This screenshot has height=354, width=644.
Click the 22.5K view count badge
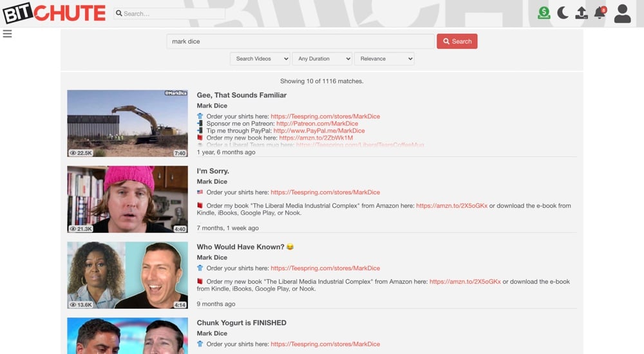80,153
